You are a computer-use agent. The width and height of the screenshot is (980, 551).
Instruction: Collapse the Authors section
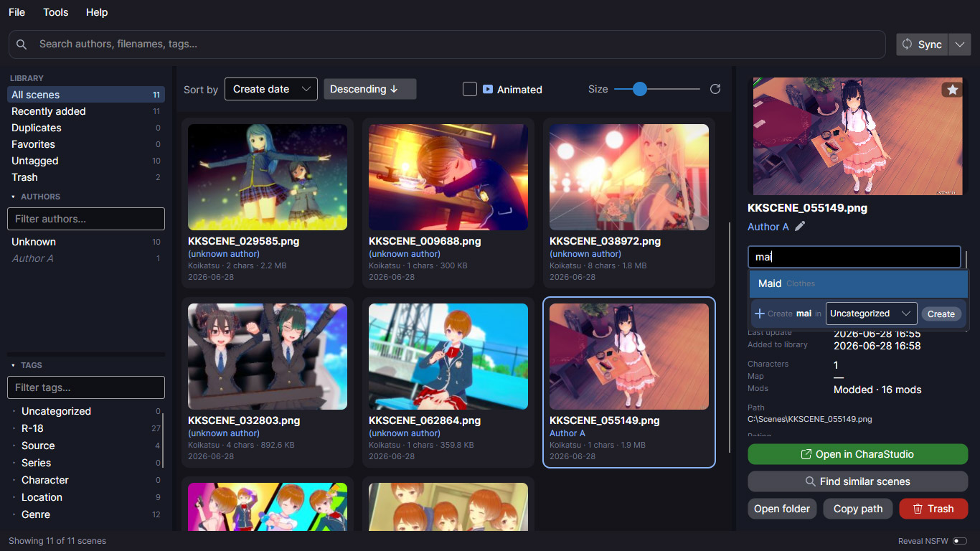coord(13,197)
